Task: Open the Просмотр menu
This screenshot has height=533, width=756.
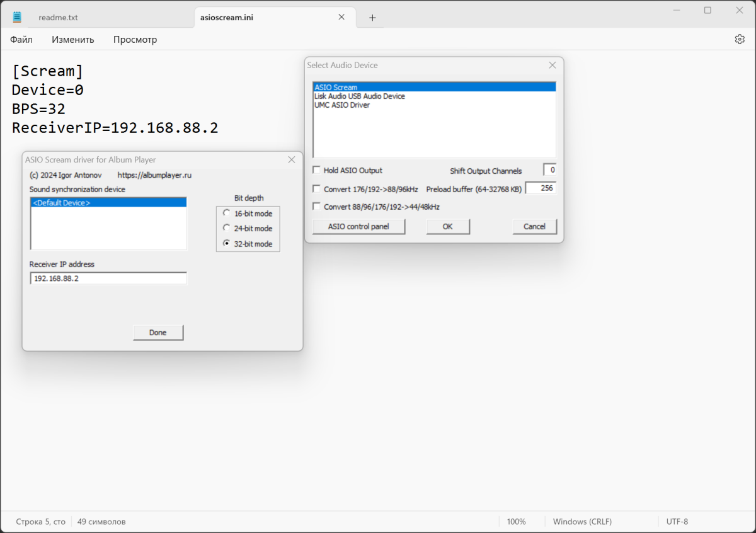Action: [x=135, y=39]
